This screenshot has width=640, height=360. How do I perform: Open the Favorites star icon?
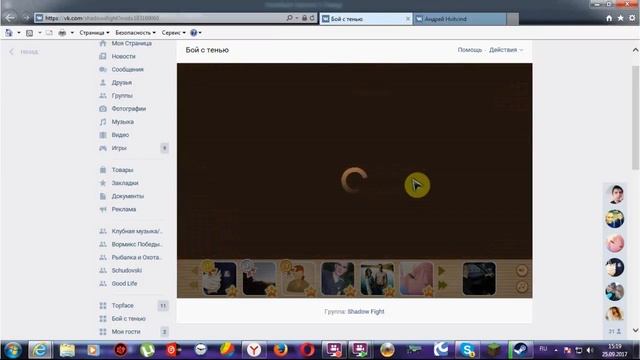click(x=620, y=18)
